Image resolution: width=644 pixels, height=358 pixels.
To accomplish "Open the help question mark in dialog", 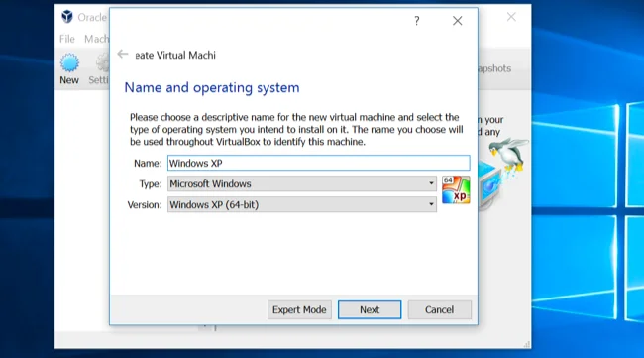I will (x=416, y=21).
